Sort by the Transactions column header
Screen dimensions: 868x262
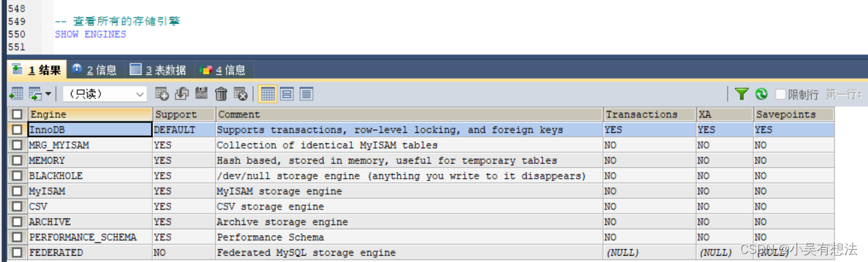(x=650, y=115)
